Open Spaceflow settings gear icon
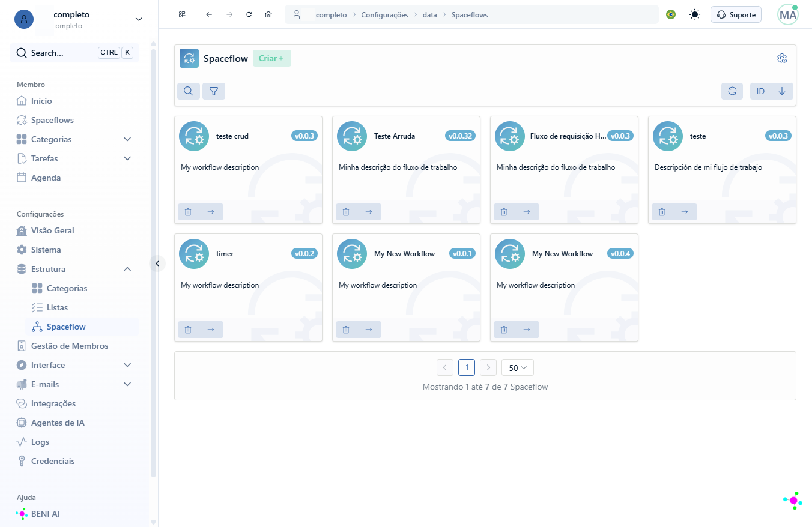 click(782, 58)
